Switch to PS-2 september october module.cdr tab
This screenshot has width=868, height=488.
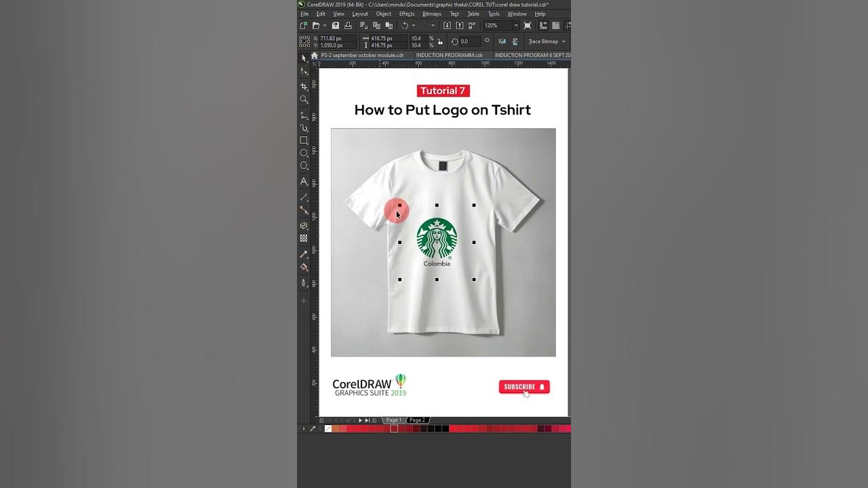click(x=362, y=56)
